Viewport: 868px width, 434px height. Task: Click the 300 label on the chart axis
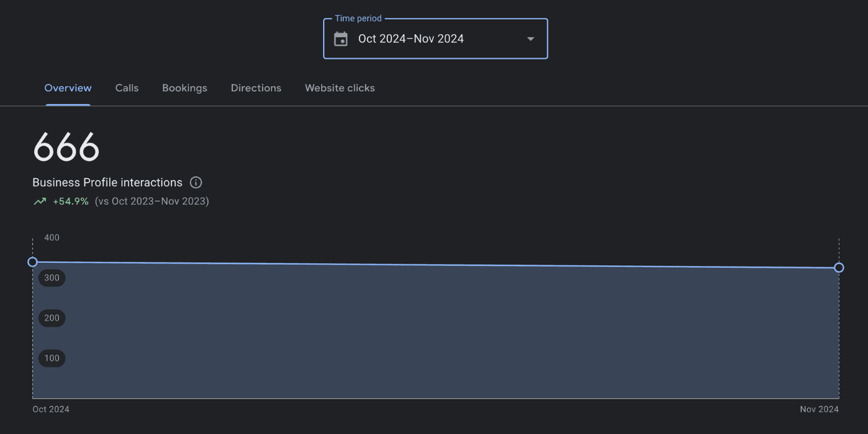[x=51, y=278]
